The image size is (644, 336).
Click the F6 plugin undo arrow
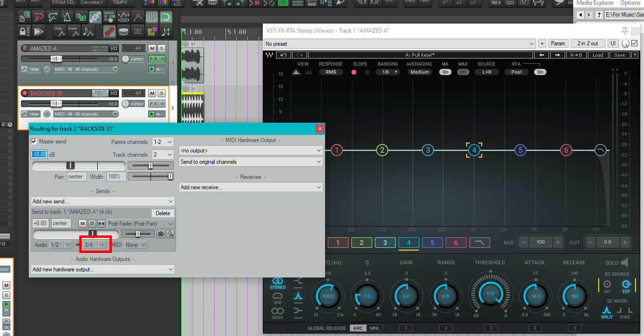point(283,55)
